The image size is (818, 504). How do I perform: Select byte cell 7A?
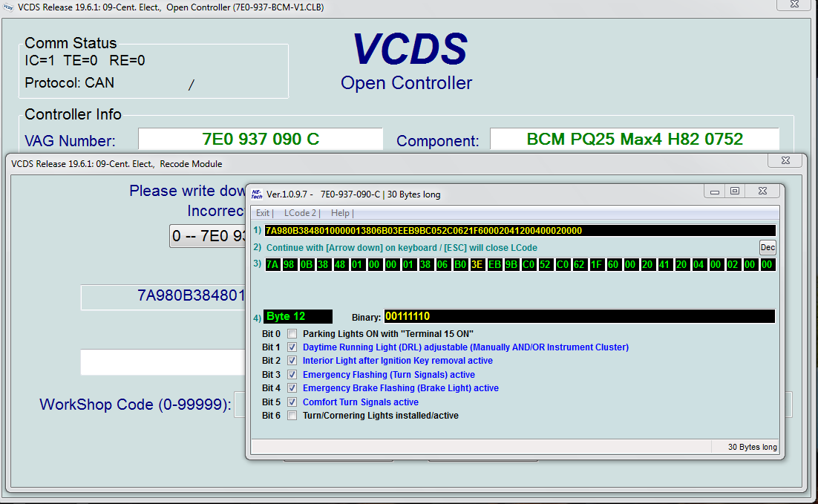[x=272, y=264]
